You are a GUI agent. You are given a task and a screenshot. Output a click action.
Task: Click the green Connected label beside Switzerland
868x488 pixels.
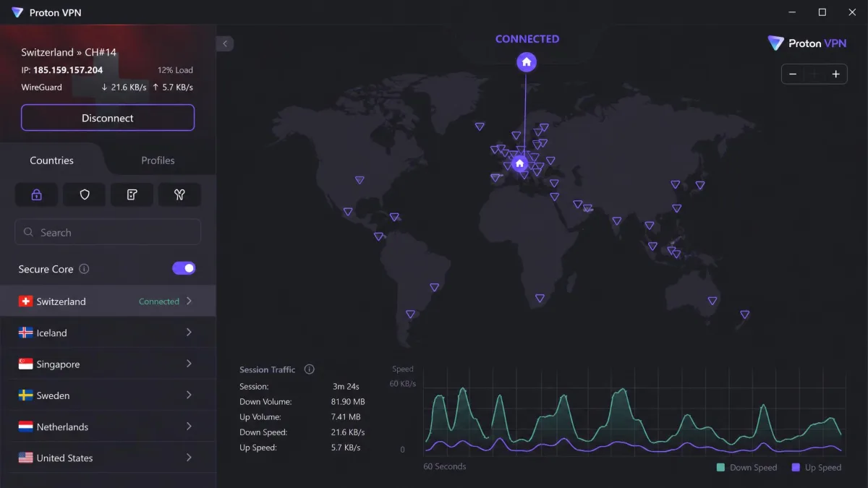coord(159,301)
